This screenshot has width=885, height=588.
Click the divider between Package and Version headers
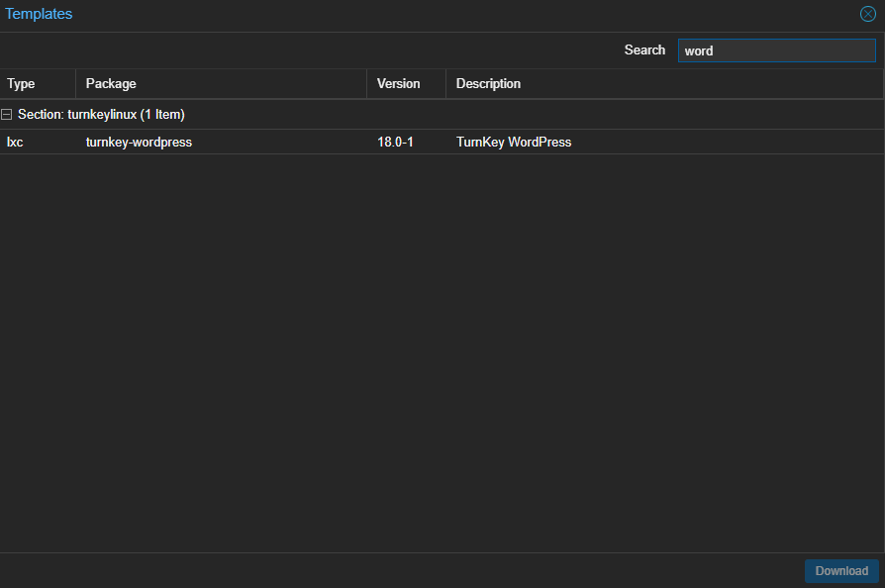366,84
